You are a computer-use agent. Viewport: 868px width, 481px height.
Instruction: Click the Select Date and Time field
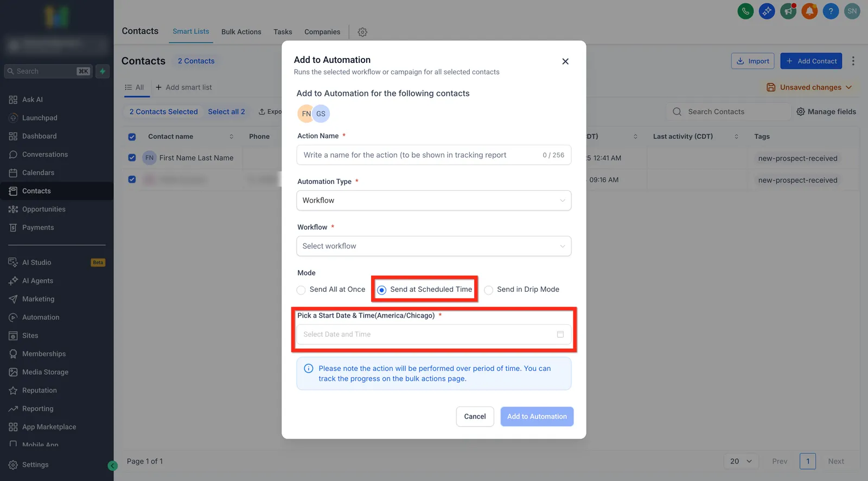433,335
